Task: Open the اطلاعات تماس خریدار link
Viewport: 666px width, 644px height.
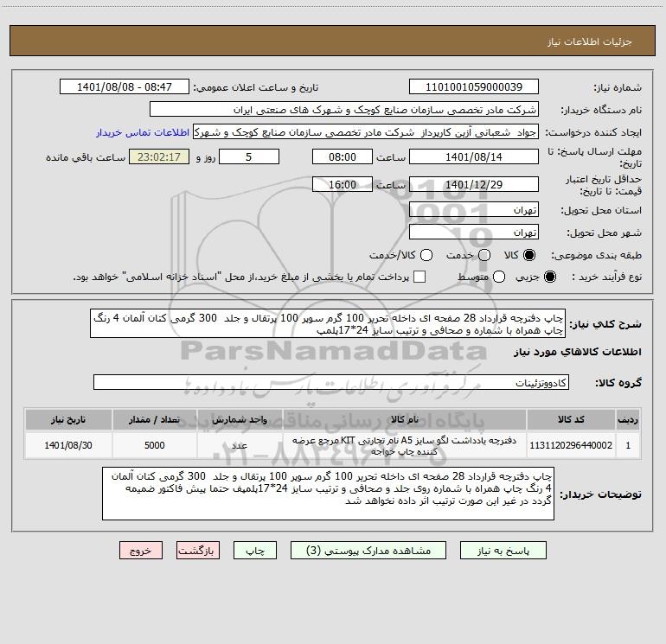Action: point(143,132)
